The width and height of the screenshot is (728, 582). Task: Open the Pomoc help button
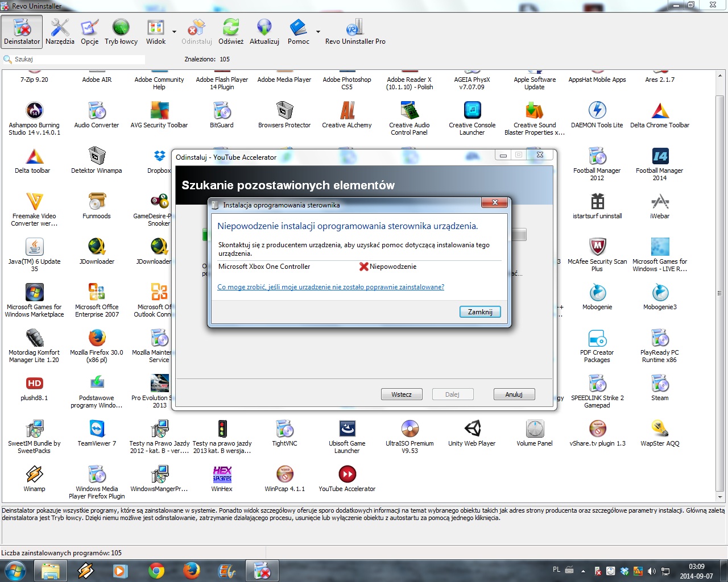299,31
